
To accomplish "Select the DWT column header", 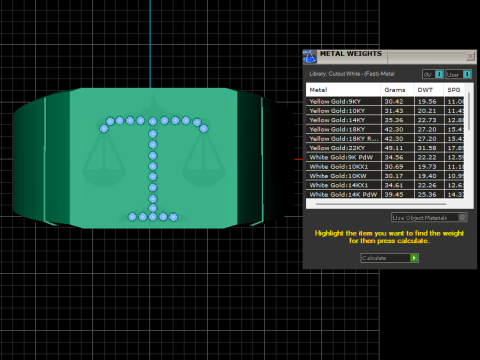I will click(x=429, y=90).
